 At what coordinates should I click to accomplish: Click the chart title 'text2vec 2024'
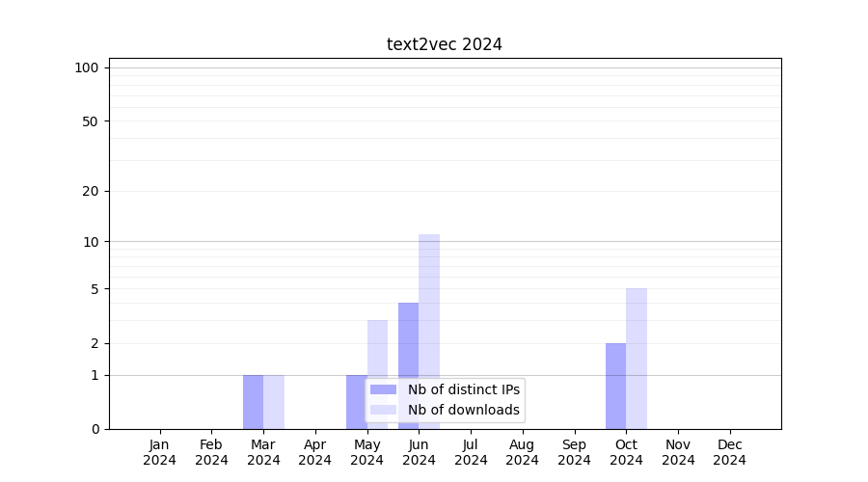445,44
